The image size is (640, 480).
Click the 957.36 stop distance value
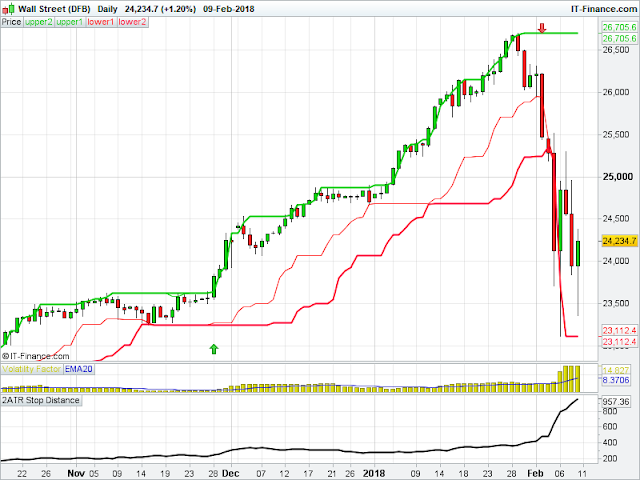click(x=616, y=402)
